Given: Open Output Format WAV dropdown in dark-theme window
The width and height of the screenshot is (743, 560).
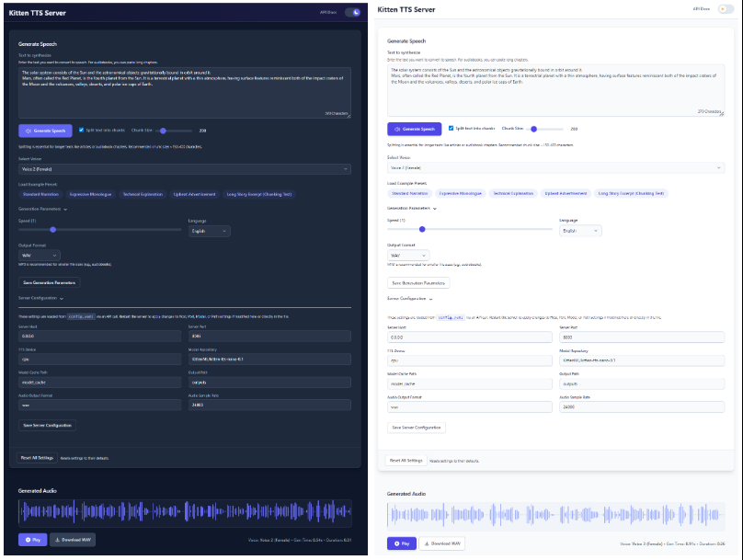Looking at the screenshot, I should pyautogui.click(x=40, y=256).
